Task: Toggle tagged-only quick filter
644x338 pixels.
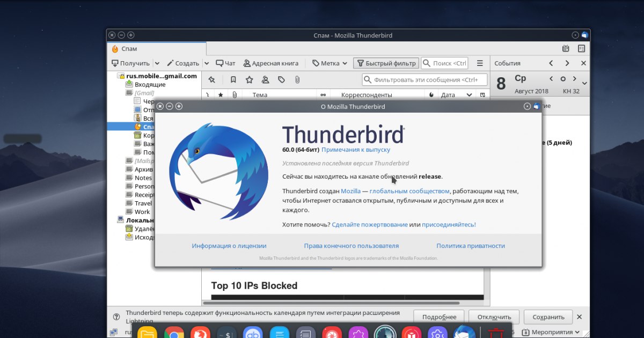Action: click(281, 79)
